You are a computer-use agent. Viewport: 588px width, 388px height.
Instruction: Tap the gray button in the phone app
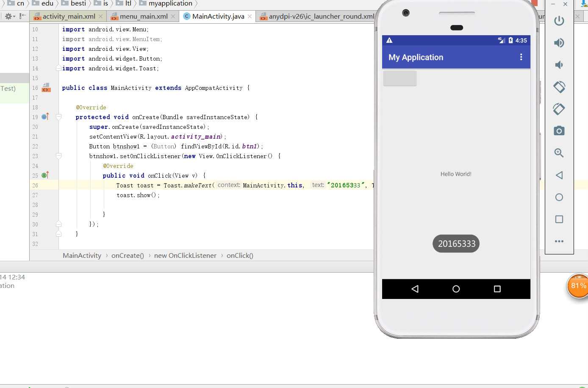400,78
